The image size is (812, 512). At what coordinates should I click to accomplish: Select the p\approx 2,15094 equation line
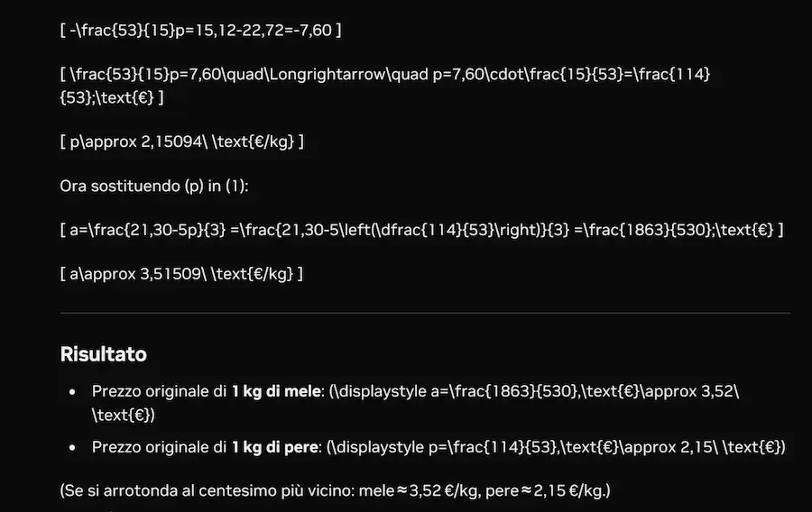(x=181, y=142)
